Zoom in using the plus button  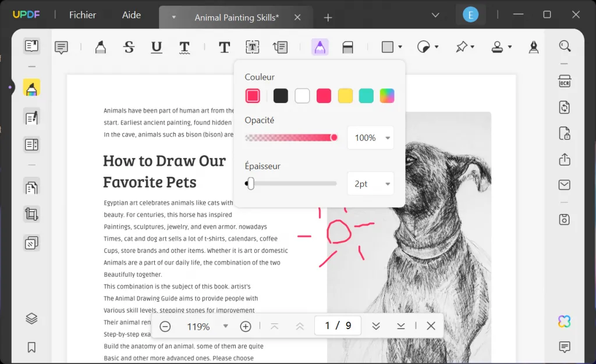point(245,326)
